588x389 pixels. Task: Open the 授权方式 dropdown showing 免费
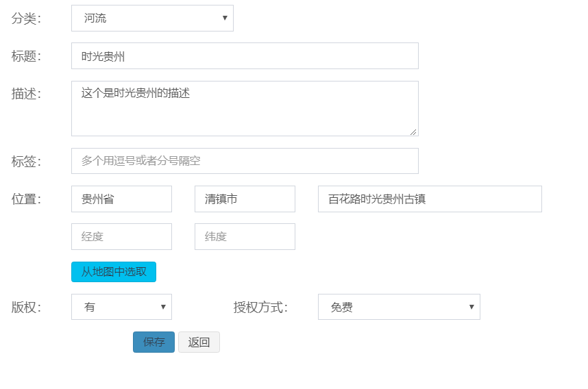point(399,307)
